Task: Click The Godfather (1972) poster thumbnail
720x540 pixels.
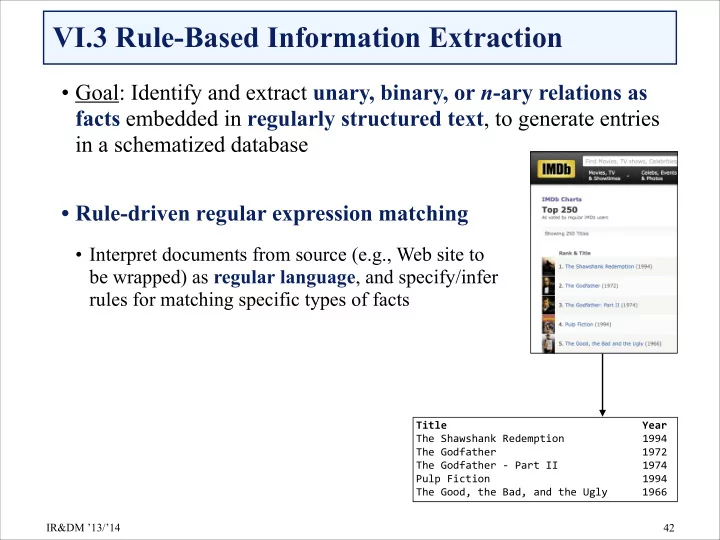Action: pos(548,286)
